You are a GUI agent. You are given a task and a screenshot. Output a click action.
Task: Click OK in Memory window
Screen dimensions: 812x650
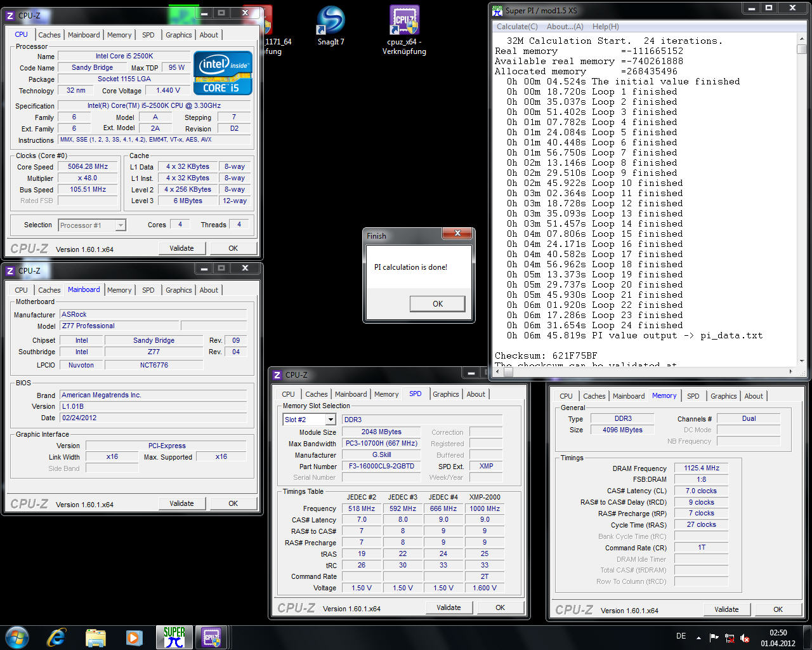pos(778,609)
